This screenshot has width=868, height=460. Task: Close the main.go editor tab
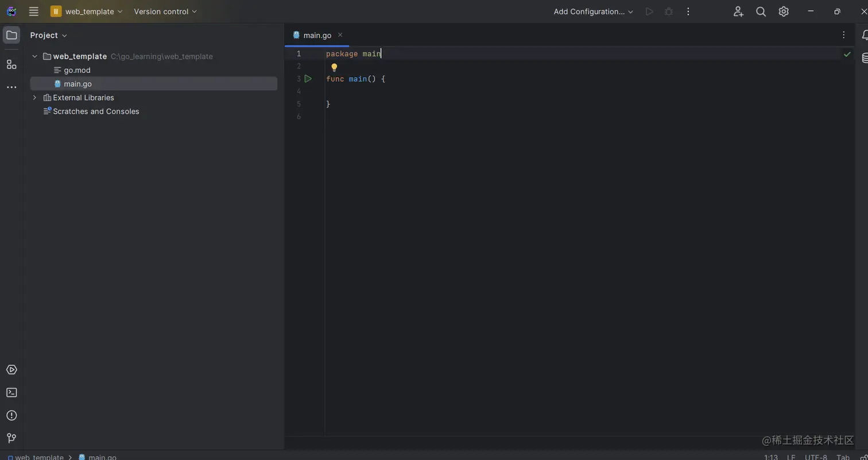pos(340,35)
